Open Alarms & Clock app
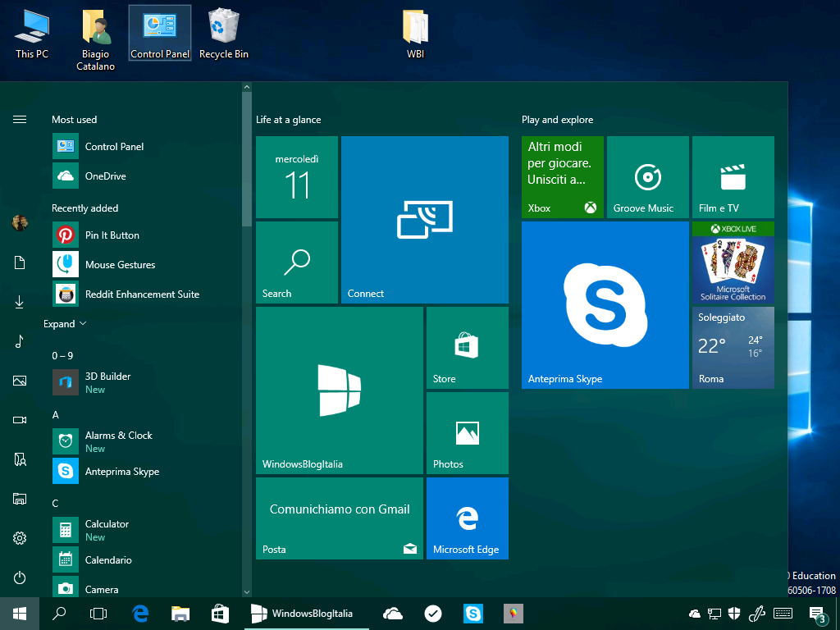The width and height of the screenshot is (840, 630). 144,441
